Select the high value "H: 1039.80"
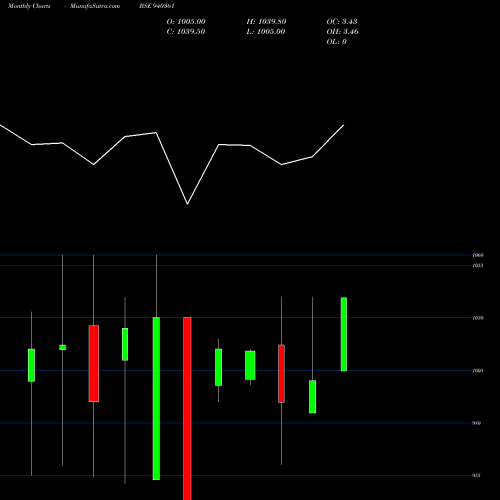Screen dimensions: 500x500 point(266,22)
